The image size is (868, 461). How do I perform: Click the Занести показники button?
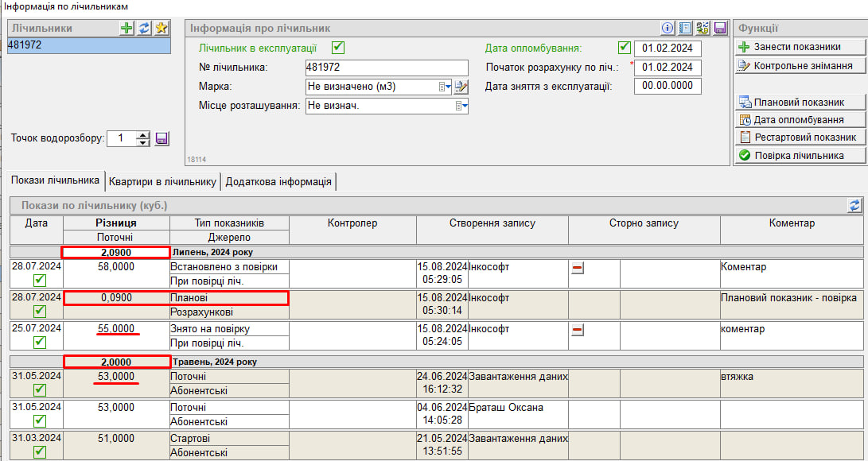799,47
